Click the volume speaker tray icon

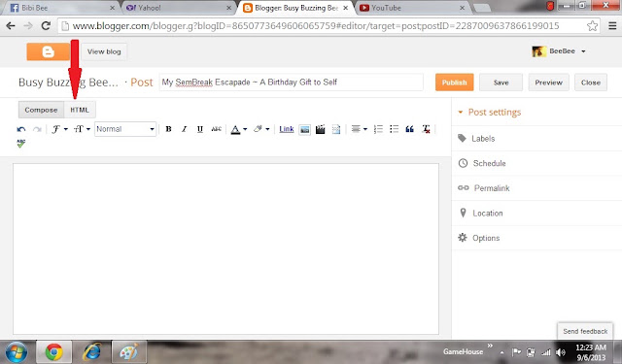click(560, 352)
